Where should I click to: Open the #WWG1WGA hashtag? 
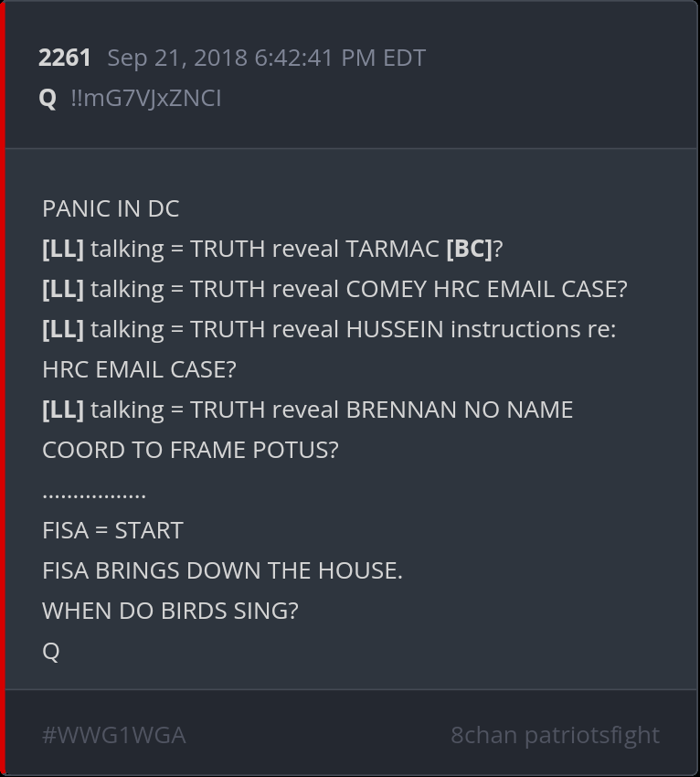114,735
